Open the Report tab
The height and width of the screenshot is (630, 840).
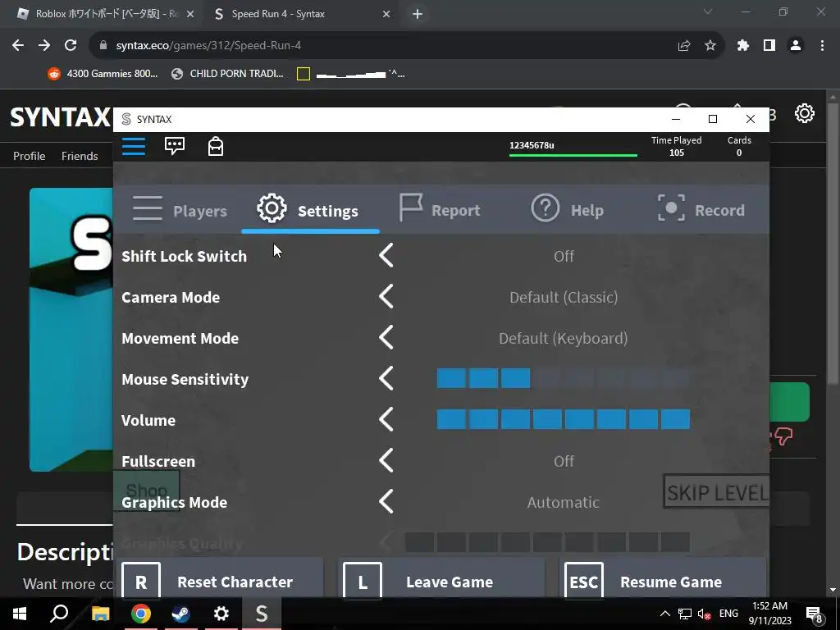pyautogui.click(x=440, y=209)
